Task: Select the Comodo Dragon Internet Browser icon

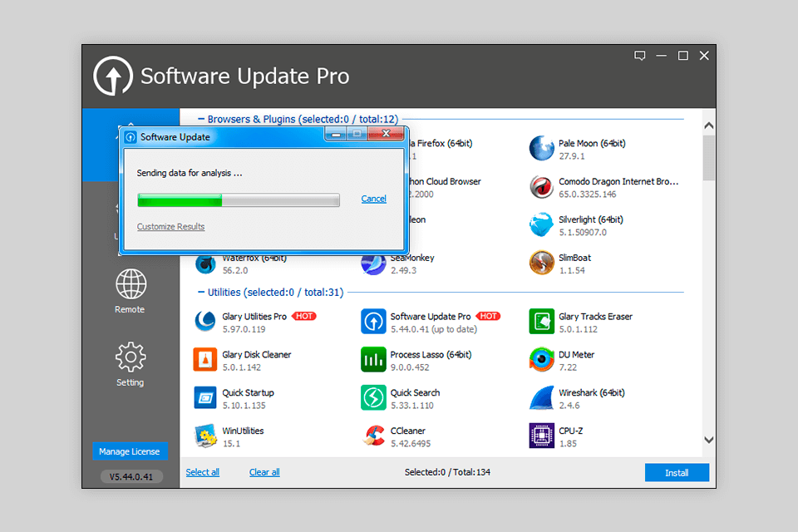Action: click(541, 187)
